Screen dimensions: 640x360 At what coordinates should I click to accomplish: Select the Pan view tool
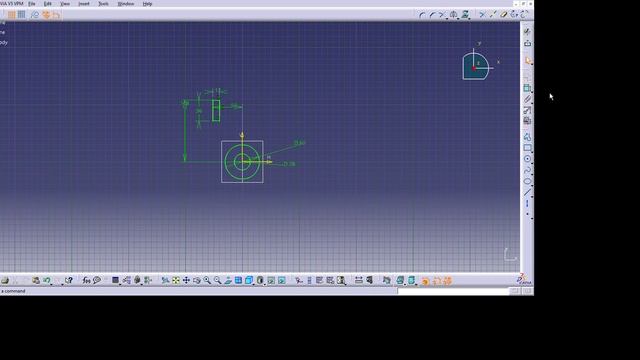186,280
